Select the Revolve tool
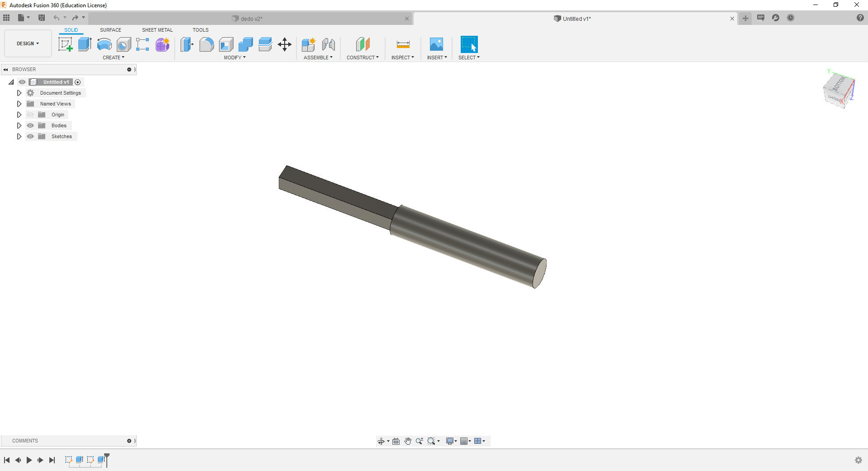 (105, 44)
